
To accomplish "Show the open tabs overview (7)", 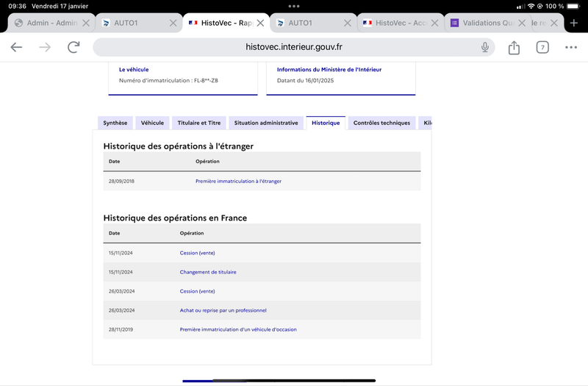I will click(x=542, y=47).
